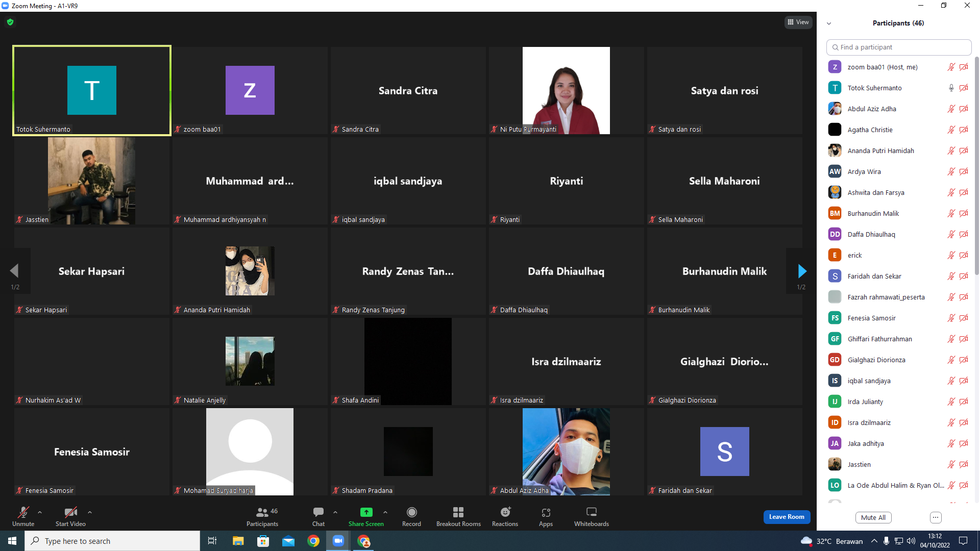Click the Mute All button
Screen dimensions: 980x551
(x=873, y=517)
